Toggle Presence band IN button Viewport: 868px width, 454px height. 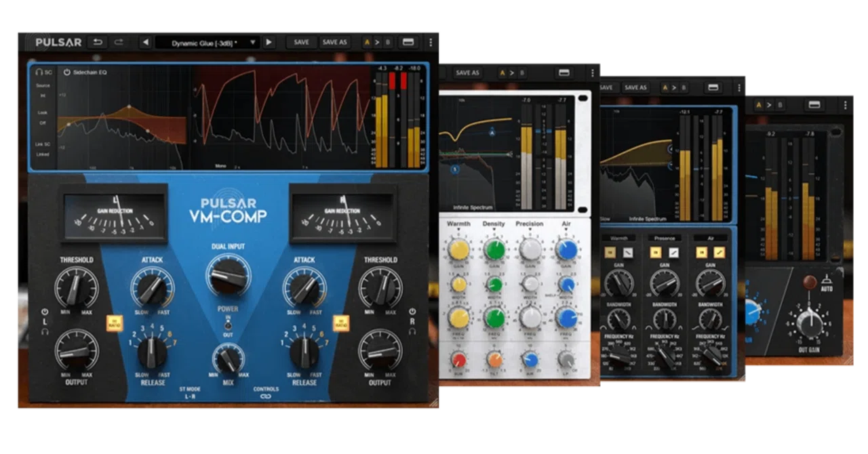click(656, 252)
